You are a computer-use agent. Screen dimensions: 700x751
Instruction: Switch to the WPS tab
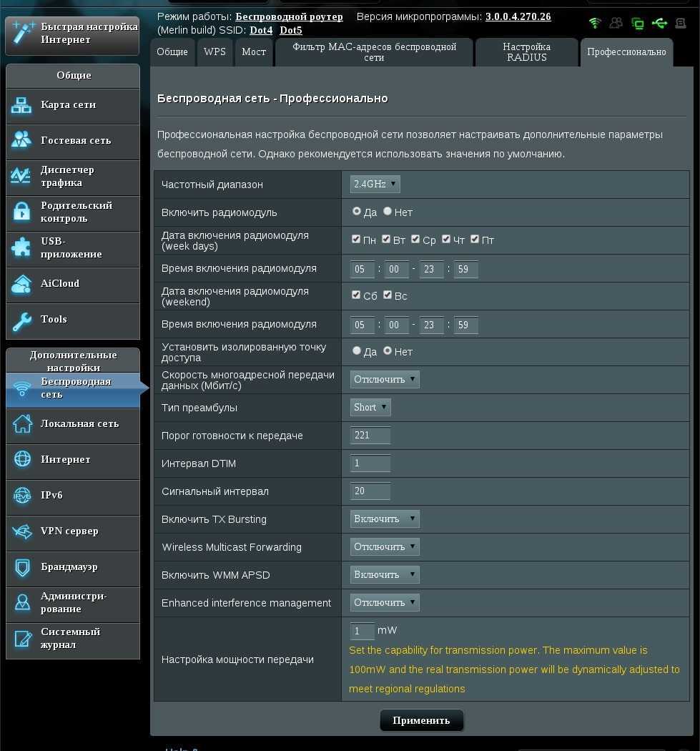pyautogui.click(x=215, y=52)
